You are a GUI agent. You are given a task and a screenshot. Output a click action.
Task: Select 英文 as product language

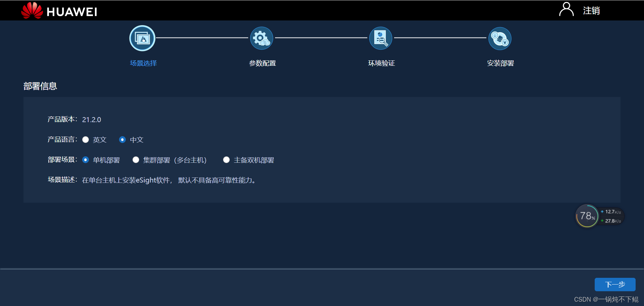pos(86,140)
